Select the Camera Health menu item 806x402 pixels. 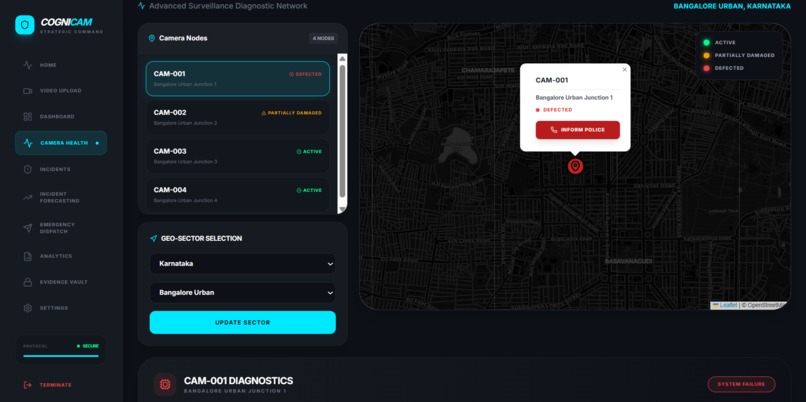point(61,143)
